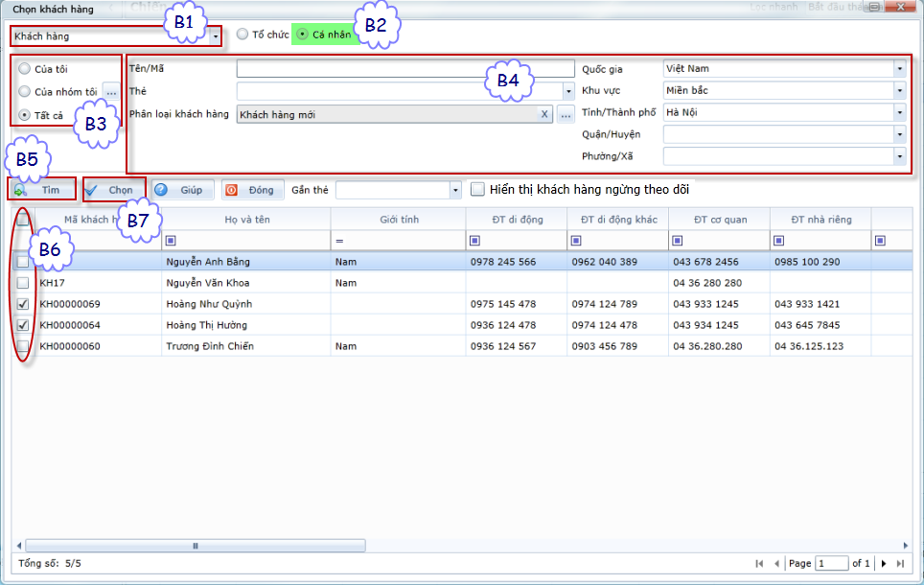Expand the Gắn thẻ dropdown
Viewport: 924px width, 585px height.
454,191
